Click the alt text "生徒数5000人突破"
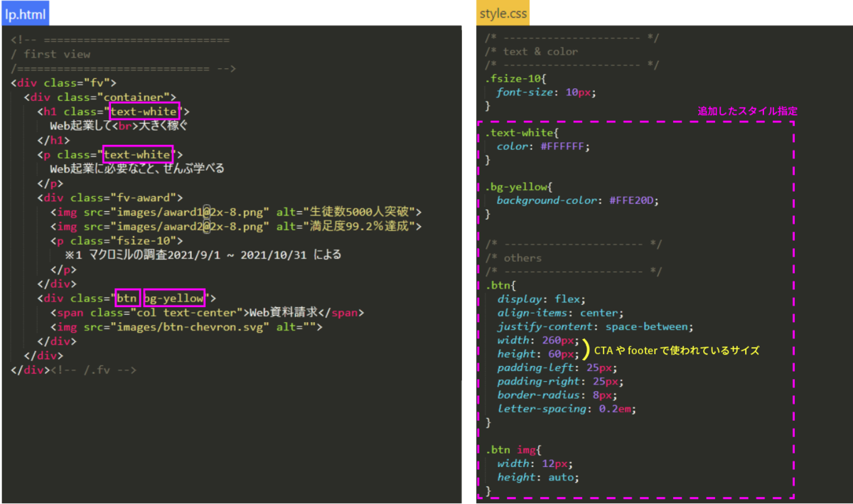 pyautogui.click(x=358, y=212)
